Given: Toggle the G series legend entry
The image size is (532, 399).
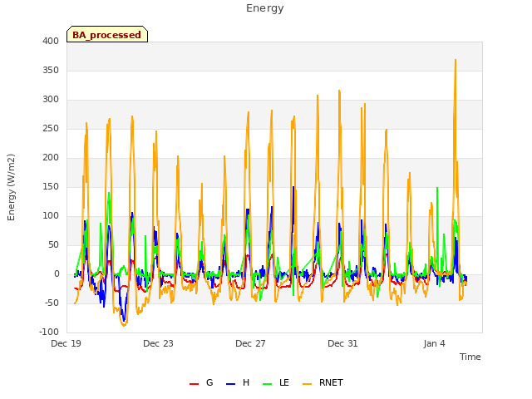Looking at the screenshot, I should tap(201, 382).
